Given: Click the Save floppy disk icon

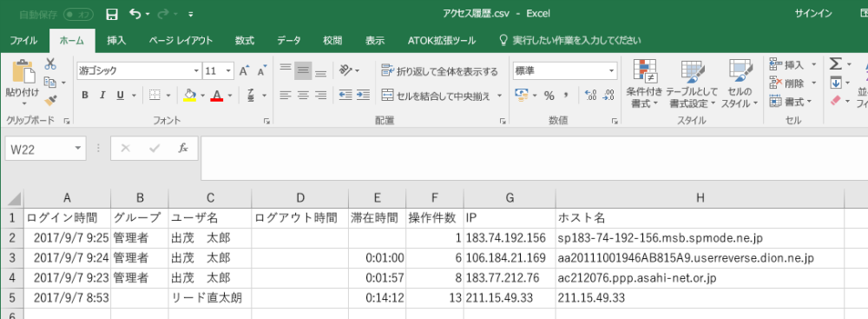Looking at the screenshot, I should coord(112,15).
